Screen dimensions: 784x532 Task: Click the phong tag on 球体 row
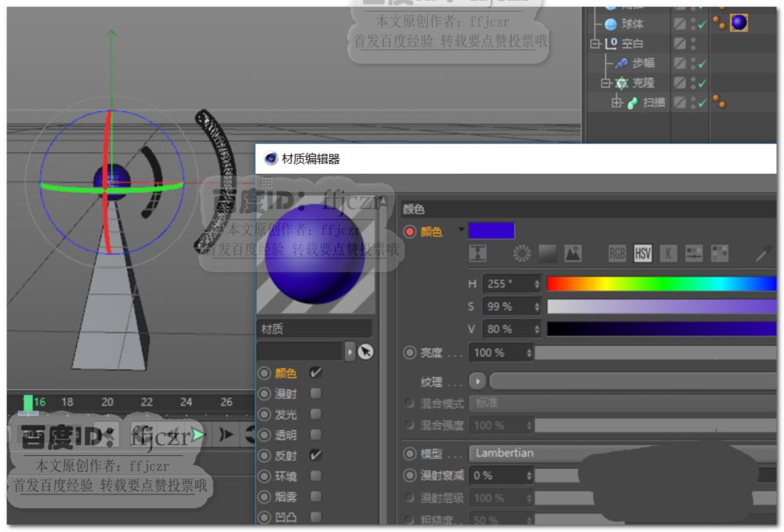(x=720, y=23)
